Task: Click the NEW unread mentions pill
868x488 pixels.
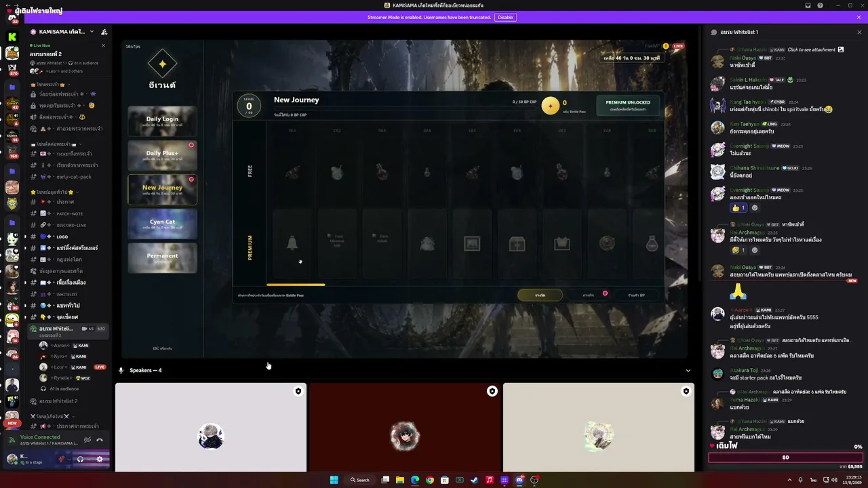Action: coord(12,424)
